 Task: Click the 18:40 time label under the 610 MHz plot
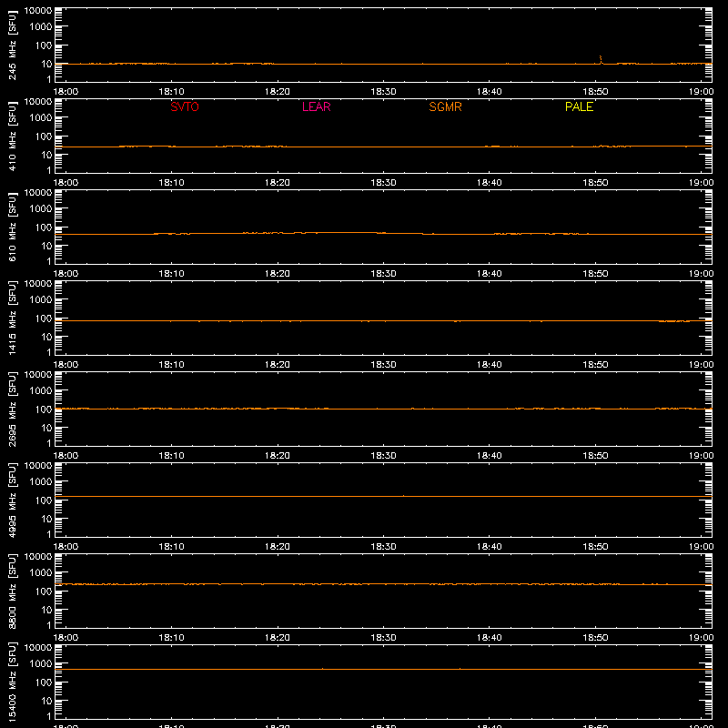[490, 274]
